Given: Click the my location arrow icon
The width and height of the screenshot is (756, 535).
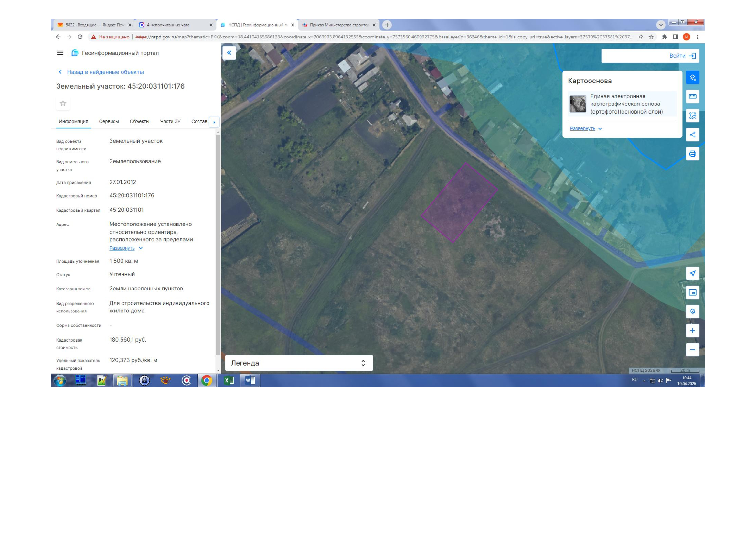Looking at the screenshot, I should (x=692, y=273).
